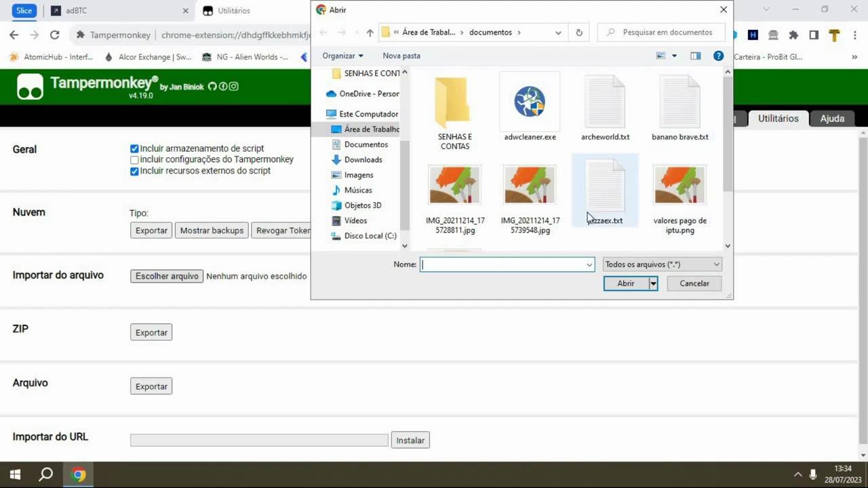This screenshot has width=868, height=488.
Task: Toggle incluir configurações do Tampermonkey checkbox
Action: [134, 160]
